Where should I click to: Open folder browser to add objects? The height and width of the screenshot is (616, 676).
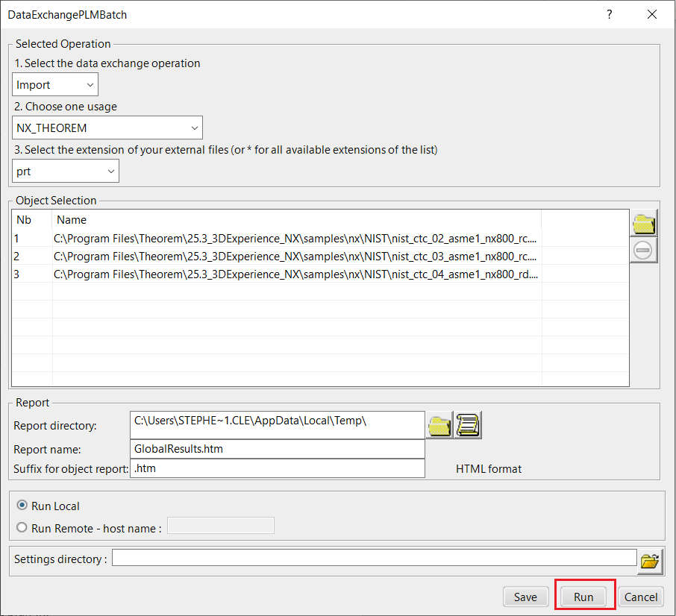coord(643,223)
